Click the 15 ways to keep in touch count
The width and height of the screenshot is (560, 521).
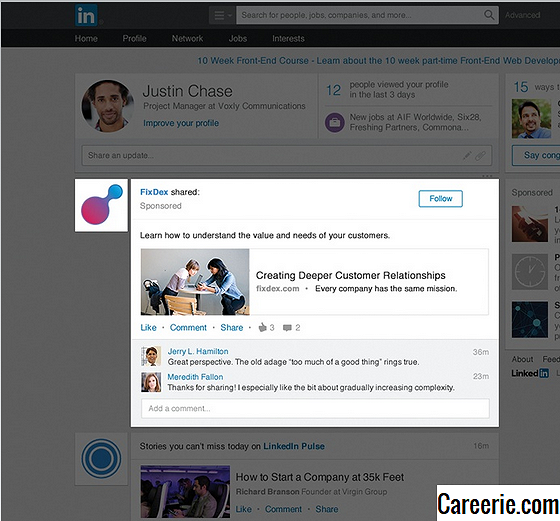pos(521,87)
